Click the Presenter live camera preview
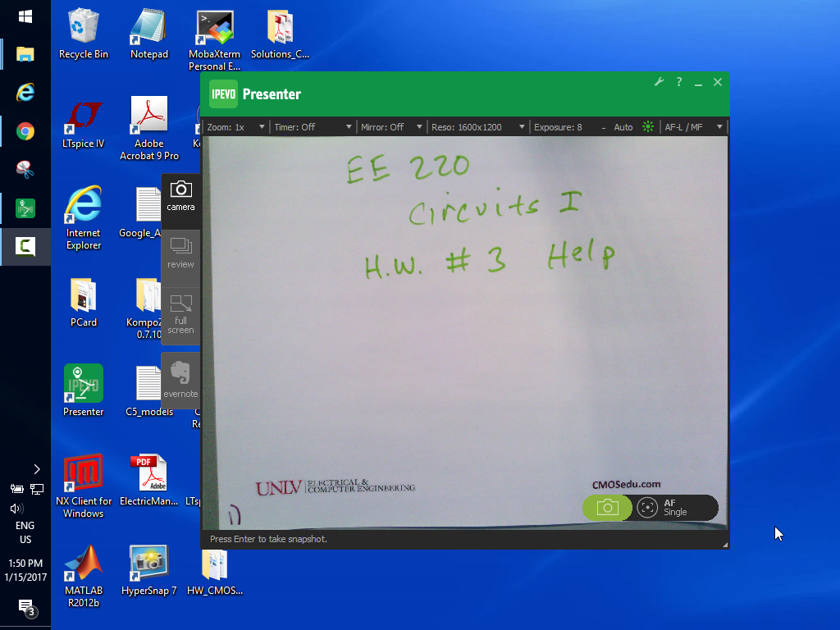Viewport: 840px width, 630px height. click(x=465, y=333)
